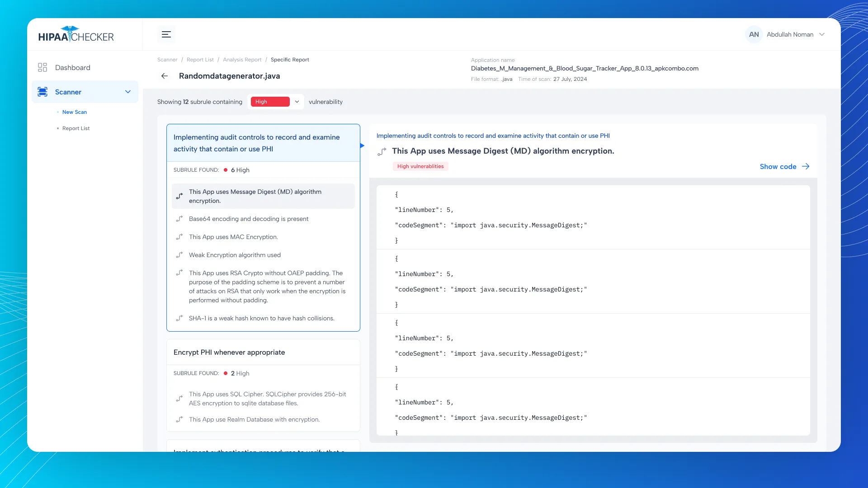
Task: Click the High vulnerablities tag
Action: 420,166
